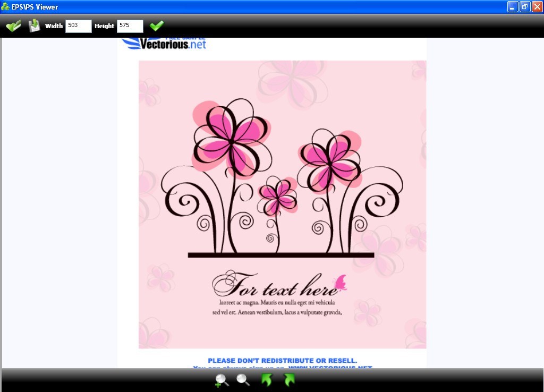Select the green double-check open icon

click(13, 25)
